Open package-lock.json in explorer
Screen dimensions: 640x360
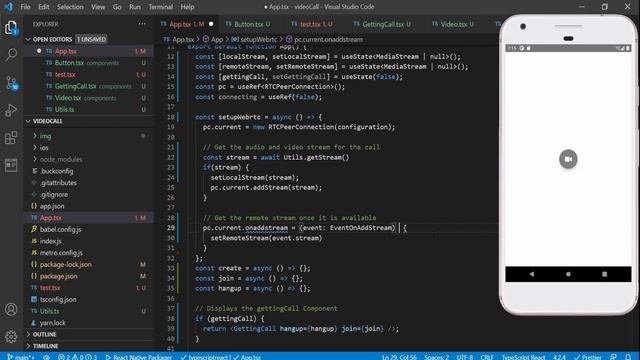click(65, 264)
